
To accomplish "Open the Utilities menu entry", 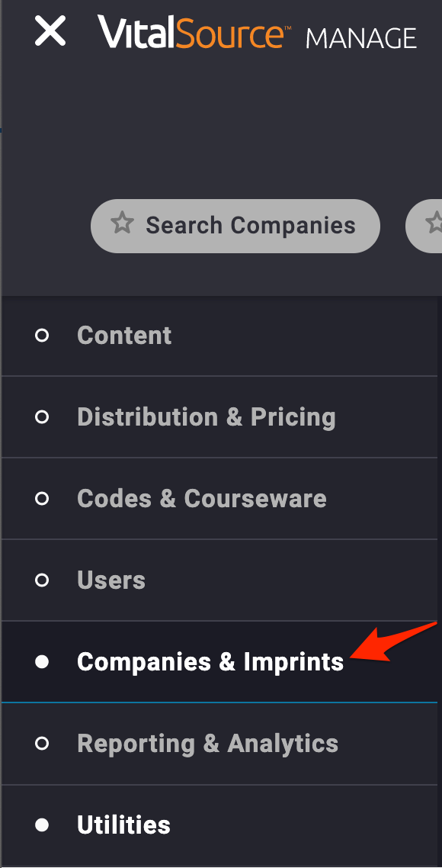I will 219,825.
